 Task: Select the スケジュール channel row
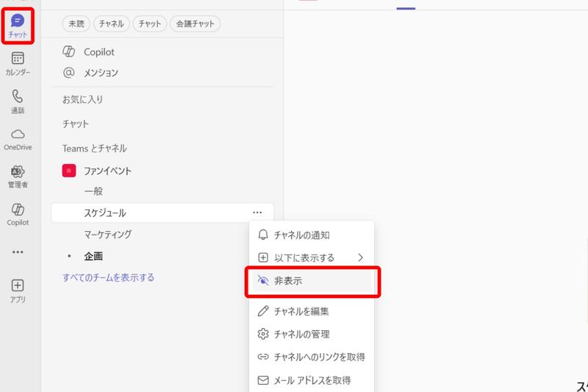point(162,213)
